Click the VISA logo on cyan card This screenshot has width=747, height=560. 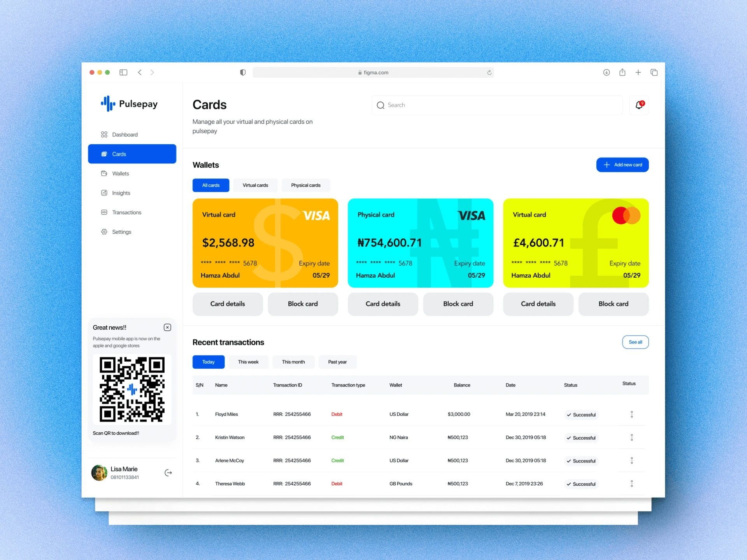[x=472, y=215]
